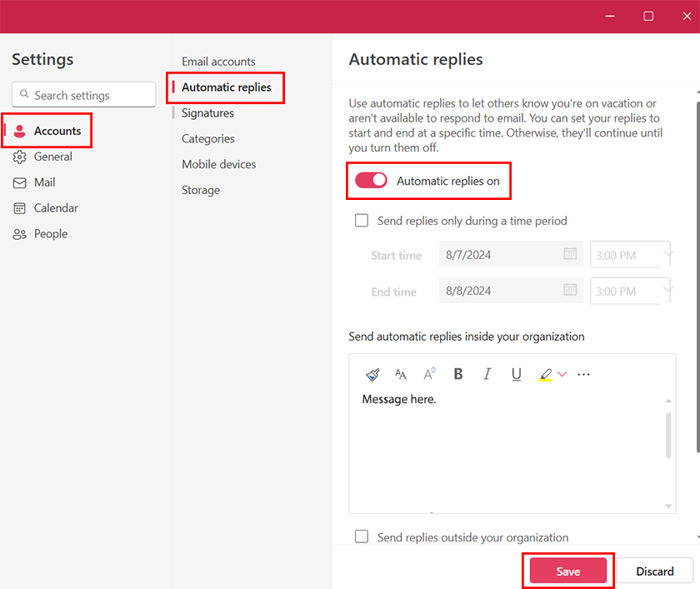Click the message editor scroll up arrow
This screenshot has height=589, width=700.
[x=668, y=402]
